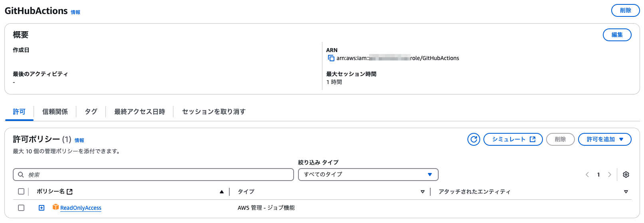Viewport: 644px width, 223px height.
Task: Open the セッションを取り消す tab
Action: [214, 112]
